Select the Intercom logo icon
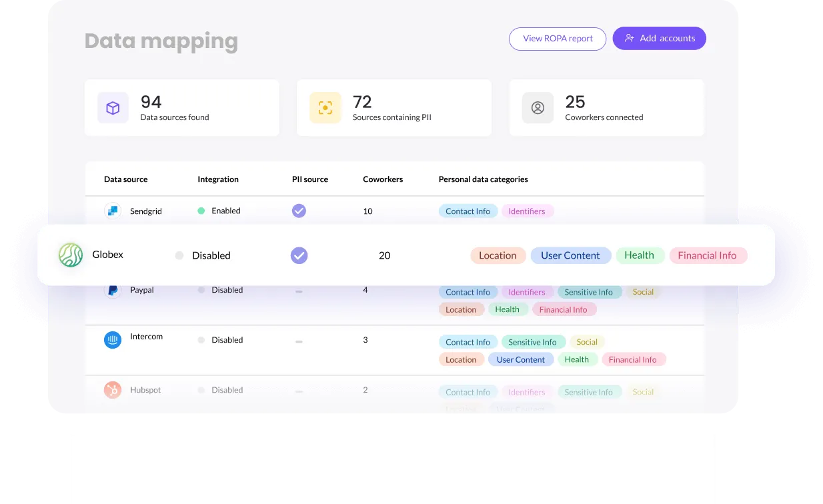This screenshot has width=823, height=504. pos(112,340)
